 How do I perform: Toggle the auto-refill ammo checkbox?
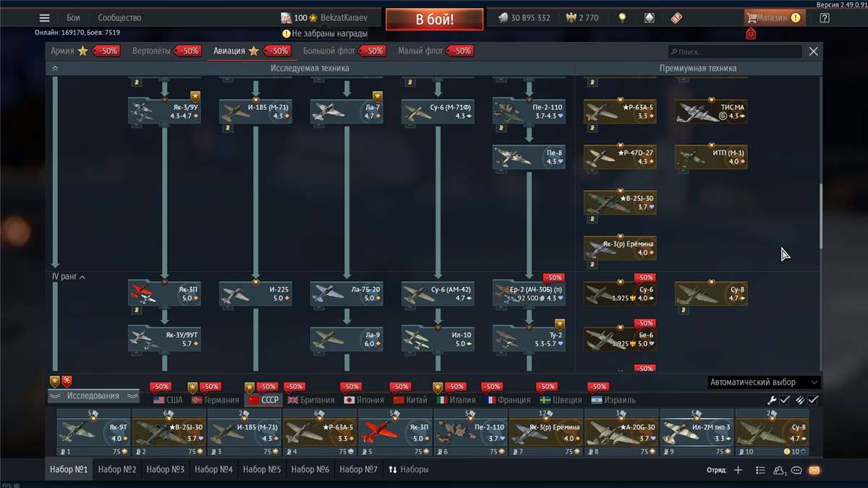pyautogui.click(x=813, y=400)
